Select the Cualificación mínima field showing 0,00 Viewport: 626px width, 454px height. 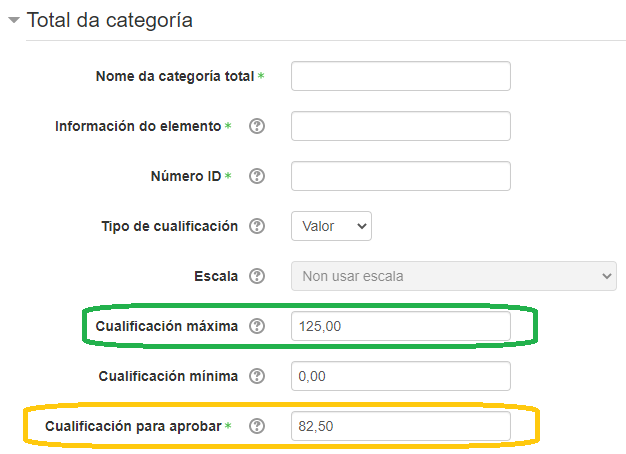pyautogui.click(x=400, y=376)
